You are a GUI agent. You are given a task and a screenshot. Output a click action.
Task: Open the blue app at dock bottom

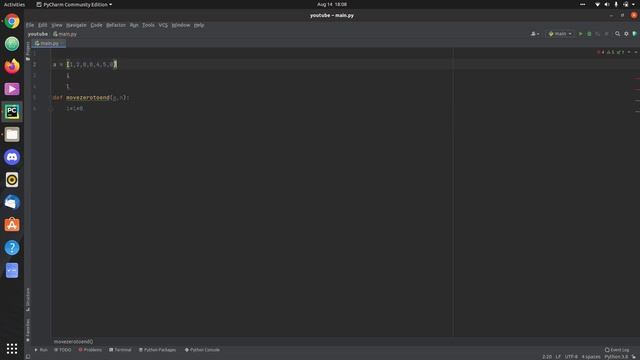(12, 270)
